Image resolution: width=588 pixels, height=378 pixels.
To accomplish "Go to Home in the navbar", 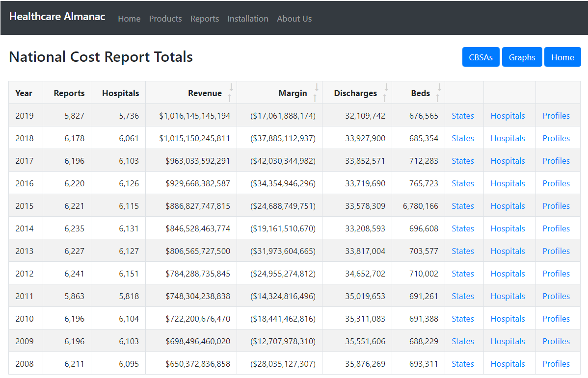I will point(129,19).
